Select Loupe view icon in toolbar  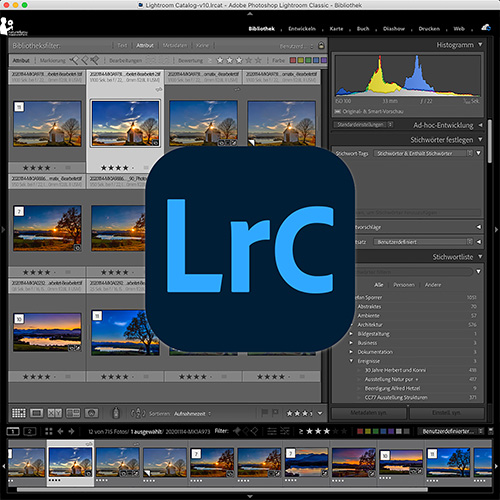coord(36,413)
